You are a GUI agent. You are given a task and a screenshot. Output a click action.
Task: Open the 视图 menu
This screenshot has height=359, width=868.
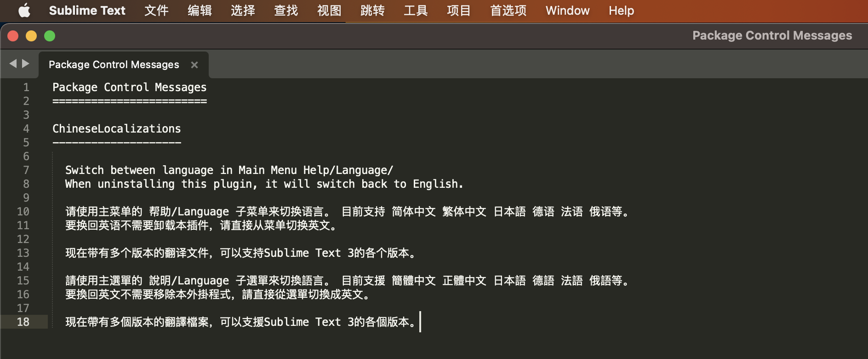click(329, 11)
